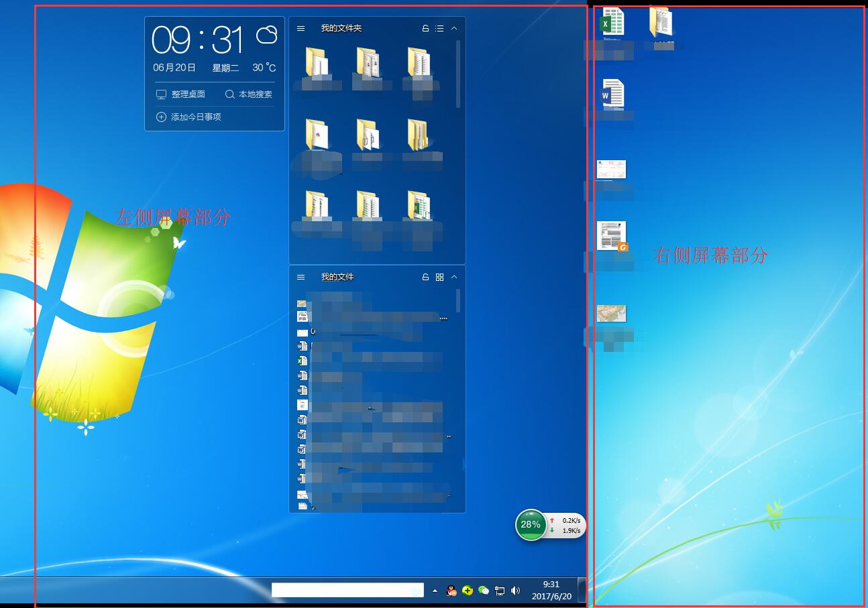The width and height of the screenshot is (868, 608).
Task: Open the taskbar clock showing 2017/6/20
Action: 551,591
